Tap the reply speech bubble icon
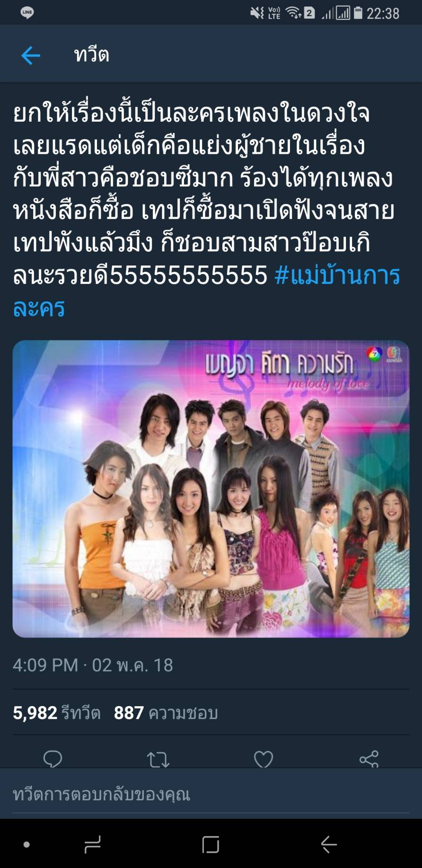422x868 pixels. 53,759
